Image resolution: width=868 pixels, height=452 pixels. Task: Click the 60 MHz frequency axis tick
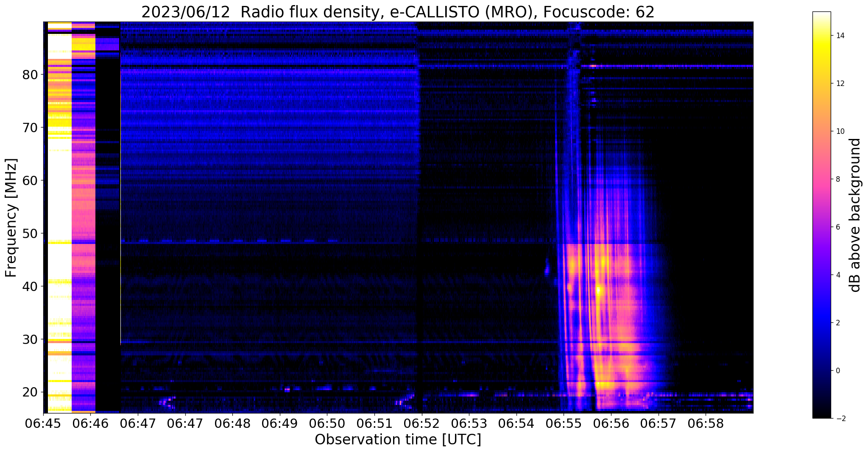click(30, 180)
